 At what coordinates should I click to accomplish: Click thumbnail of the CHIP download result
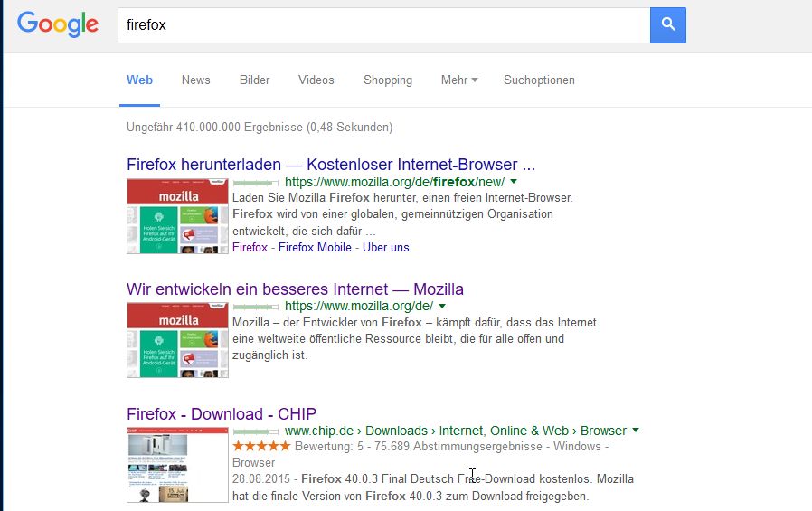pyautogui.click(x=177, y=464)
